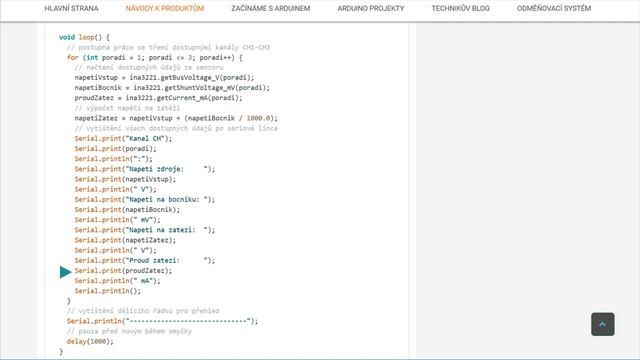Click the line with getBusVoltage_V(poradi)
This screenshot has width=640, height=360.
[164, 78]
